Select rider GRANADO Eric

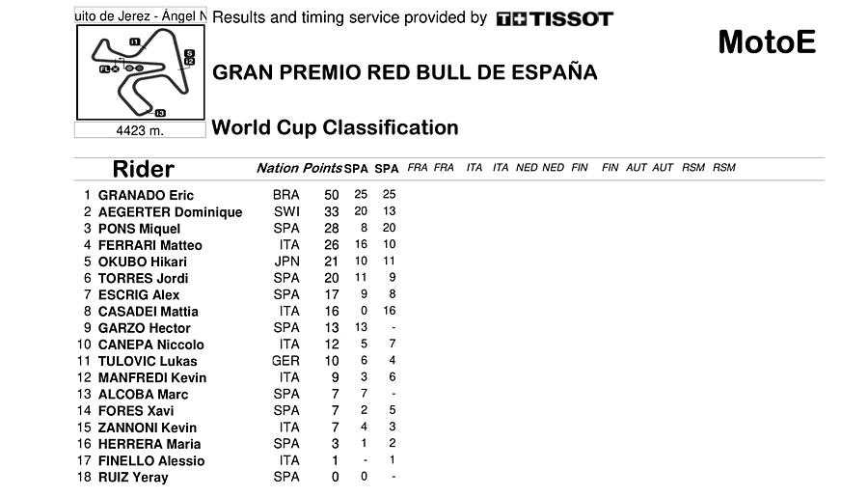[x=146, y=195]
